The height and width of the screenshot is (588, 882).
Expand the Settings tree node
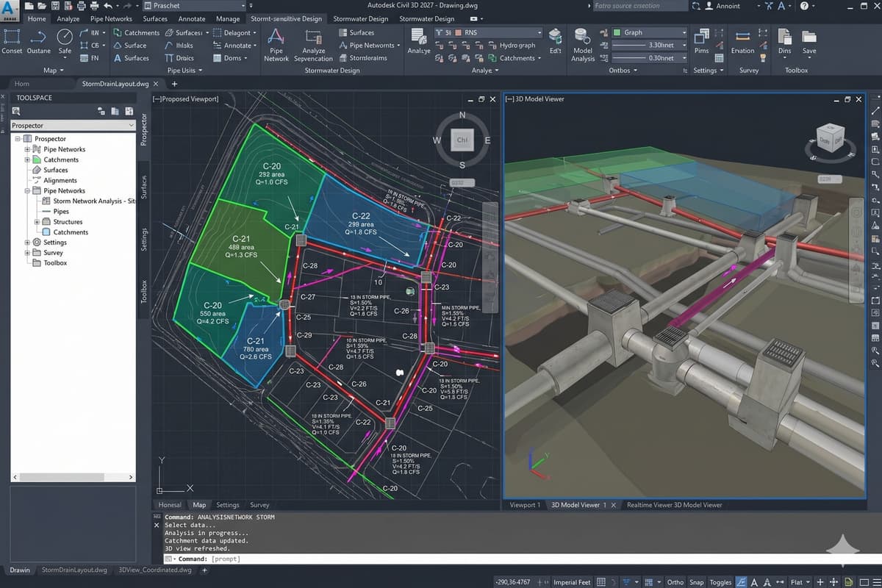click(x=27, y=242)
